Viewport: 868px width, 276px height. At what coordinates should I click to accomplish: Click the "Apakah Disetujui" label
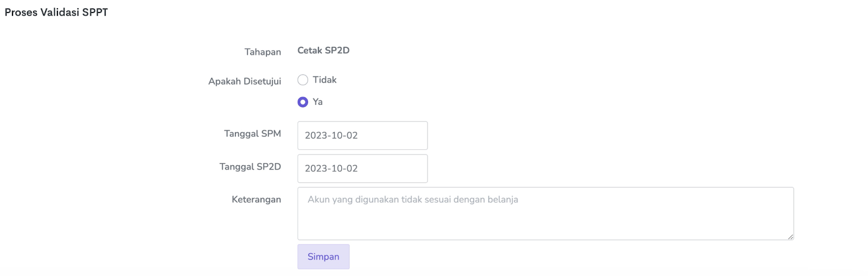(245, 81)
